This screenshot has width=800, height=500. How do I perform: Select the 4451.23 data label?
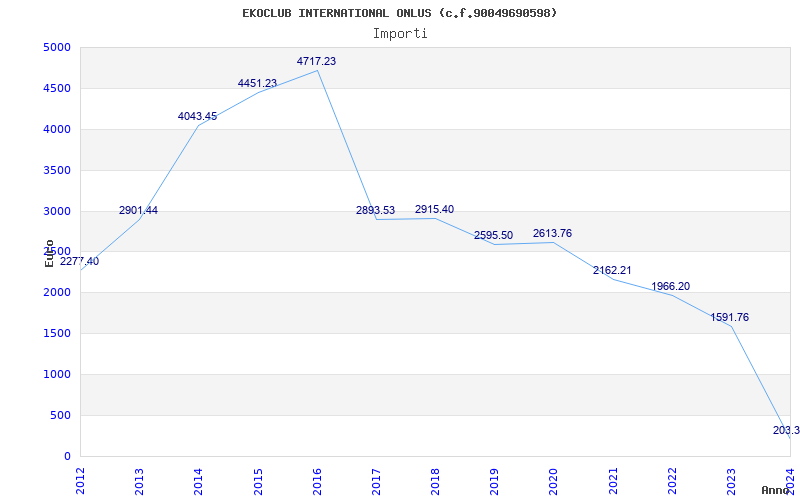[x=257, y=83]
